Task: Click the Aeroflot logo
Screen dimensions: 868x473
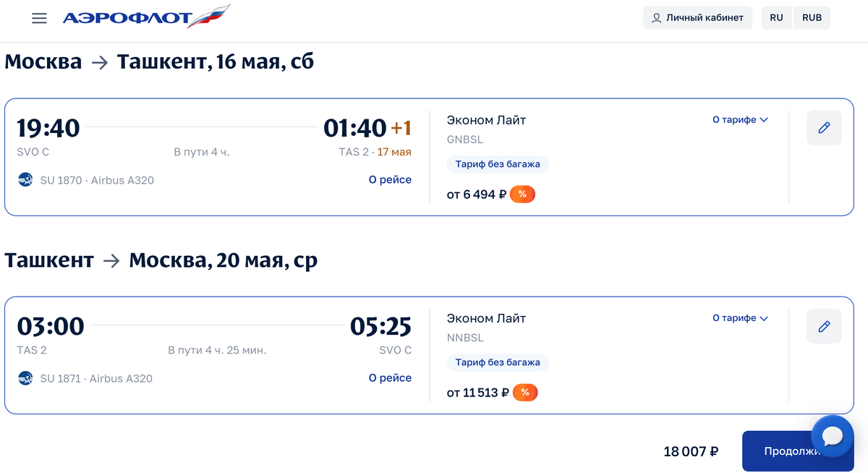Action: (x=145, y=17)
